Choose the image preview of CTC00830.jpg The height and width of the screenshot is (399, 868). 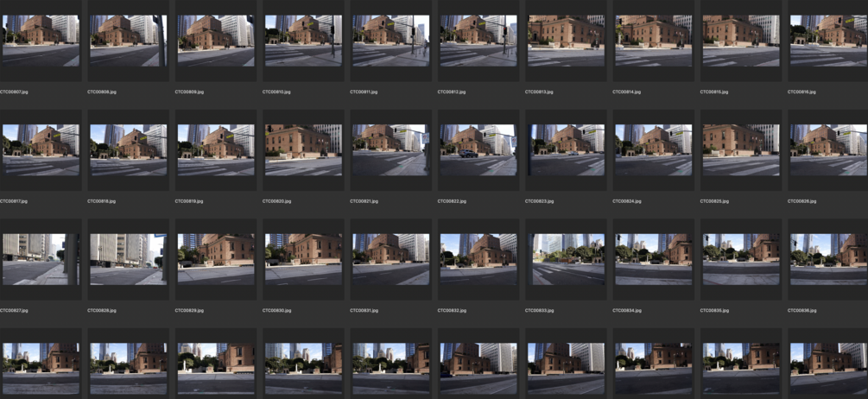[x=303, y=260]
